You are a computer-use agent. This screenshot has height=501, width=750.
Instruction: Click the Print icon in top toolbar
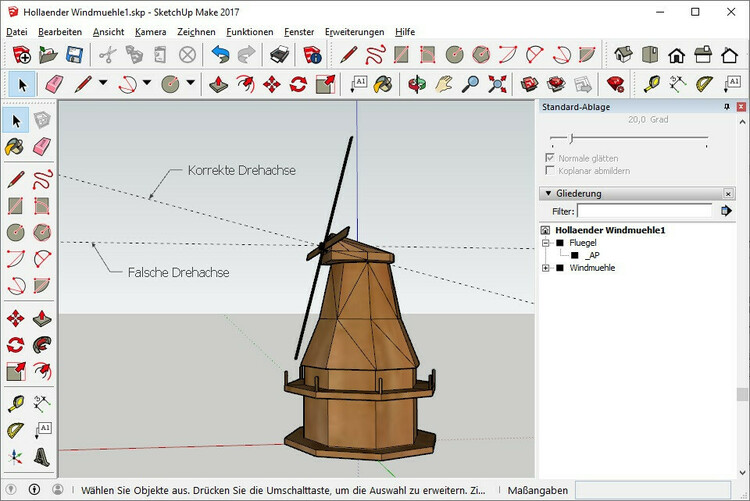(282, 55)
